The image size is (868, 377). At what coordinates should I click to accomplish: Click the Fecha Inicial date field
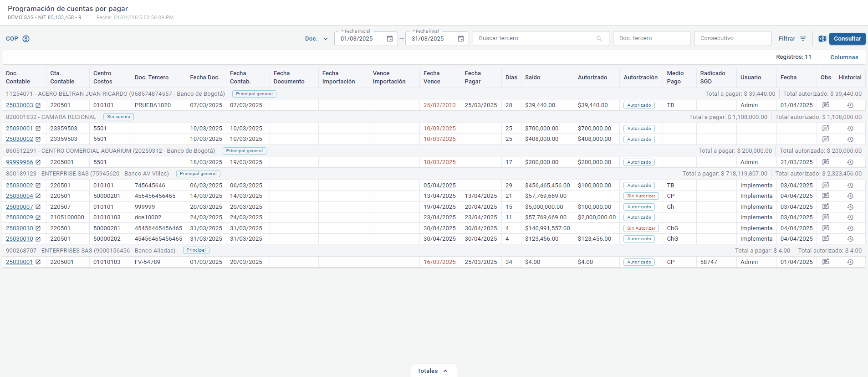coord(366,39)
